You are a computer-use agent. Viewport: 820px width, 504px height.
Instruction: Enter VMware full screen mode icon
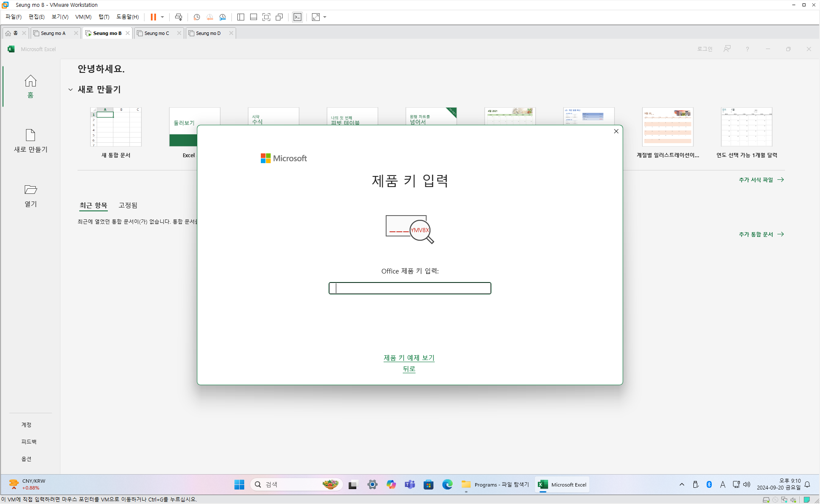266,17
